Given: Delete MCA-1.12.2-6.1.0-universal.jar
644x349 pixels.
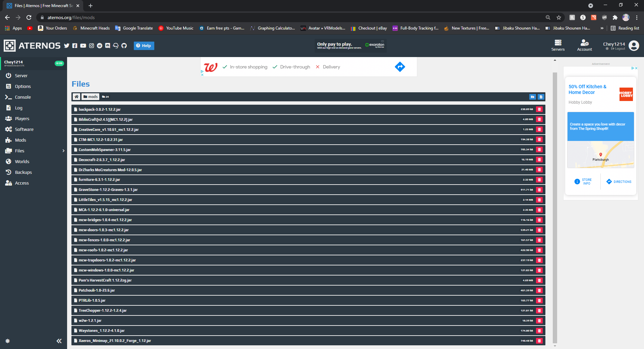Looking at the screenshot, I should (x=539, y=210).
